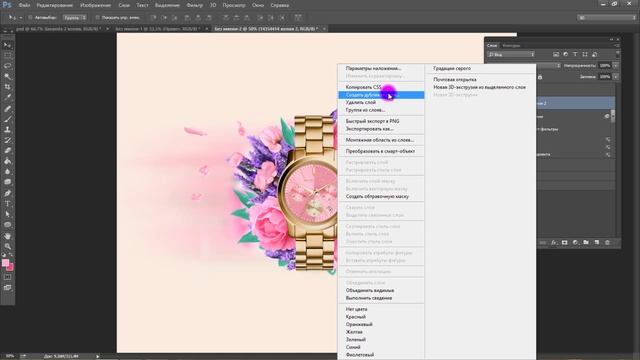Select the Clone Stamp tool

click(x=7, y=129)
